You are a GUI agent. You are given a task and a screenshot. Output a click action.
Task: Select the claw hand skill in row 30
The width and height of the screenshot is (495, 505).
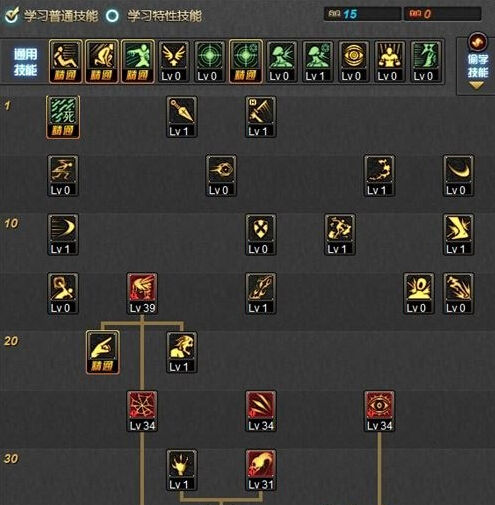(182, 470)
